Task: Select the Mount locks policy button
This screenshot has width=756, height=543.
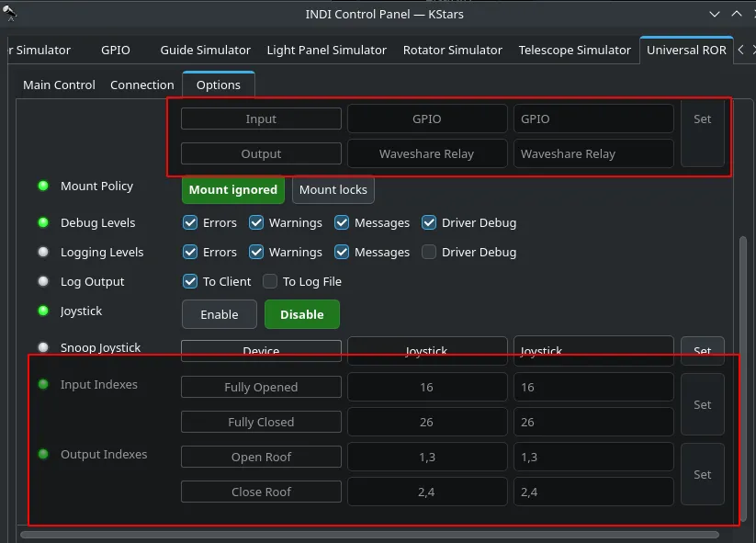Action: (x=333, y=189)
